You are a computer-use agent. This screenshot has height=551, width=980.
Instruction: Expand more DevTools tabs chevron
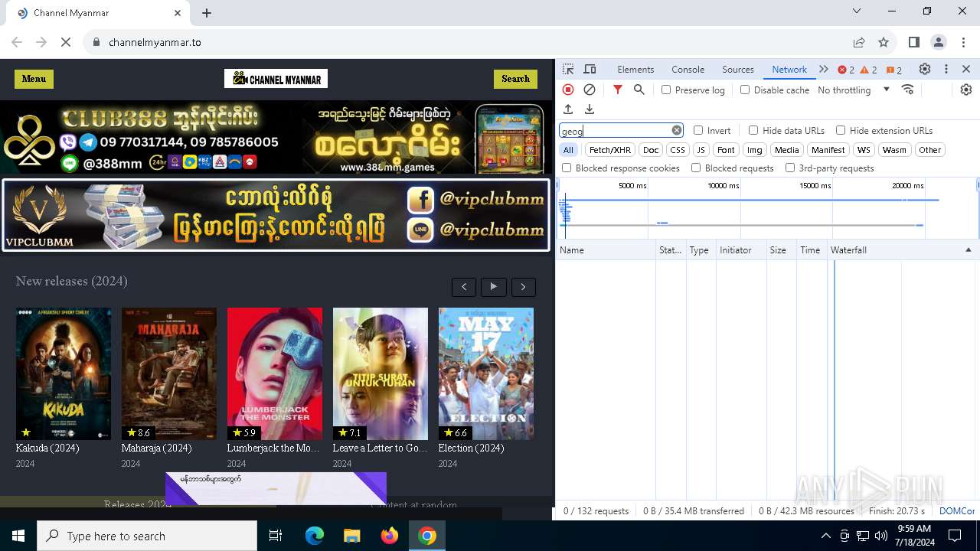824,69
